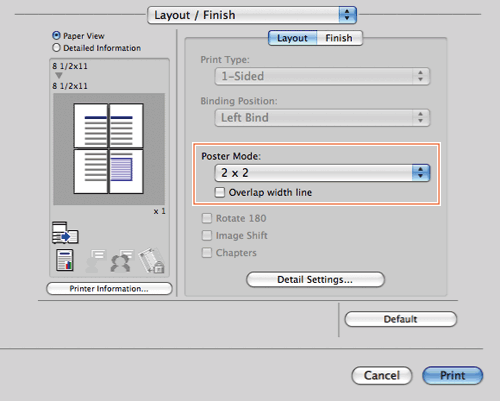Cancel the print dialog

tap(382, 376)
